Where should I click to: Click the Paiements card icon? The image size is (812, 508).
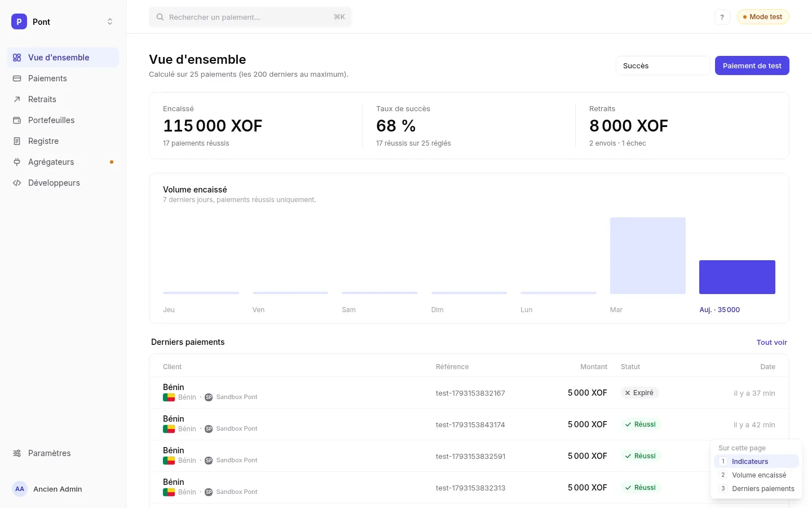point(17,78)
